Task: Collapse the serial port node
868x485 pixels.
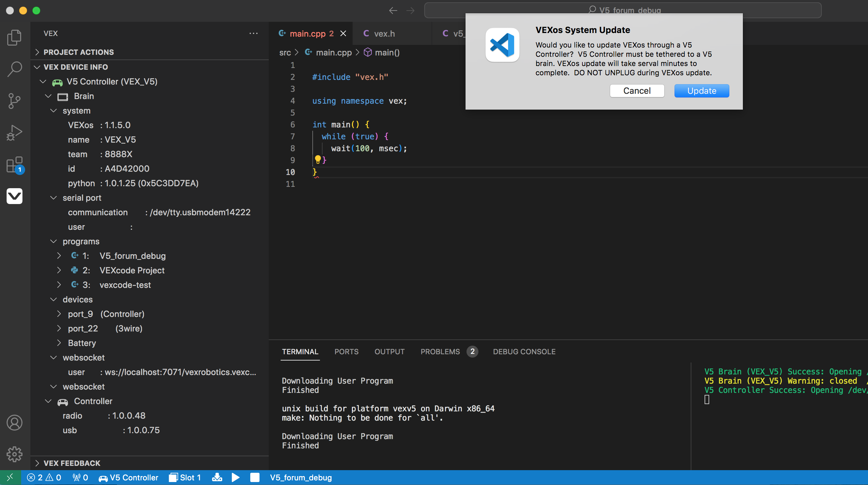Action: pos(53,198)
